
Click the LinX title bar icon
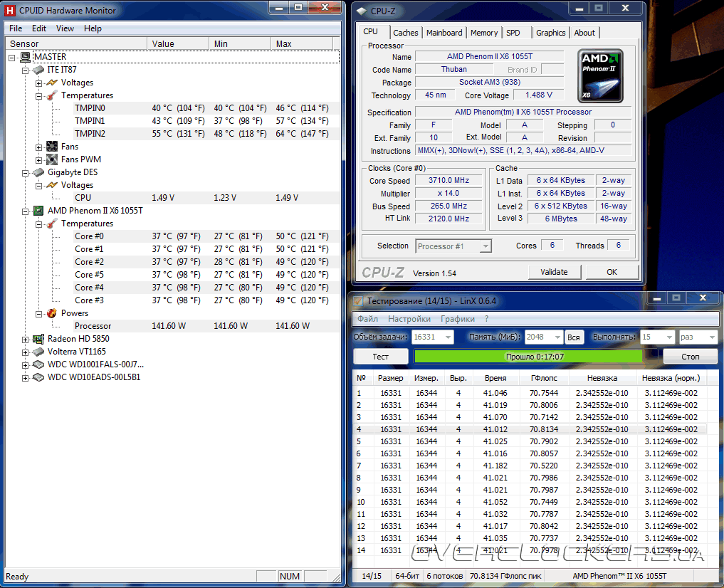pos(358,301)
